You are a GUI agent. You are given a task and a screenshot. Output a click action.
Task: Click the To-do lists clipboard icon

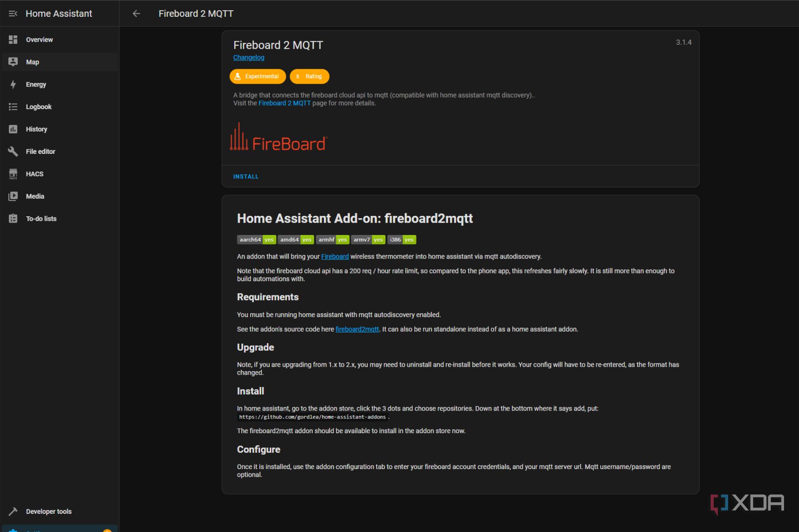(x=13, y=219)
